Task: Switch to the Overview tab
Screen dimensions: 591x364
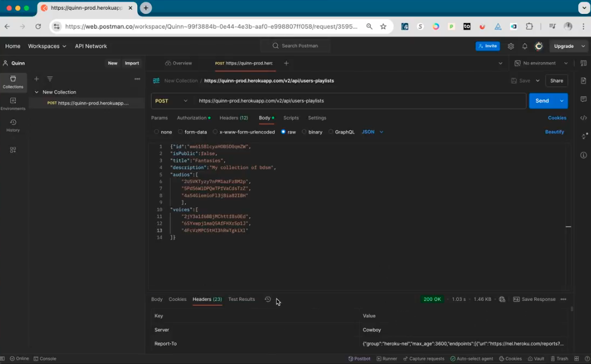Action: click(178, 63)
